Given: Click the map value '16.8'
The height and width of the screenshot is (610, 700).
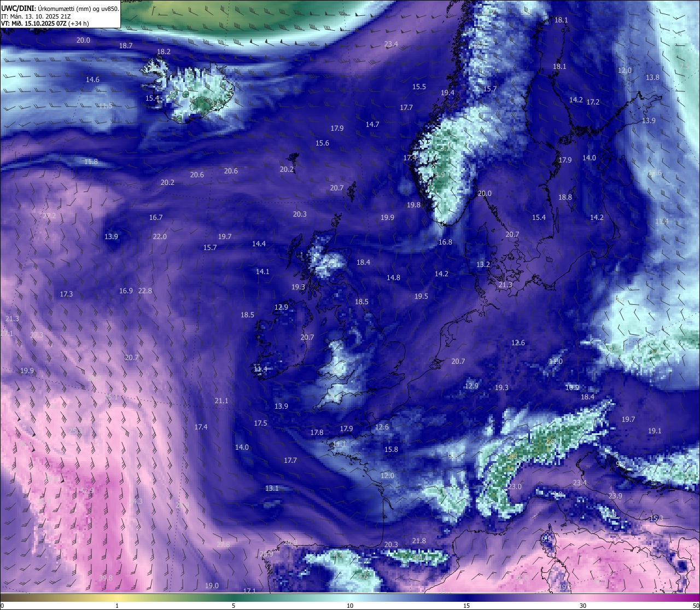Looking at the screenshot, I should [x=445, y=242].
